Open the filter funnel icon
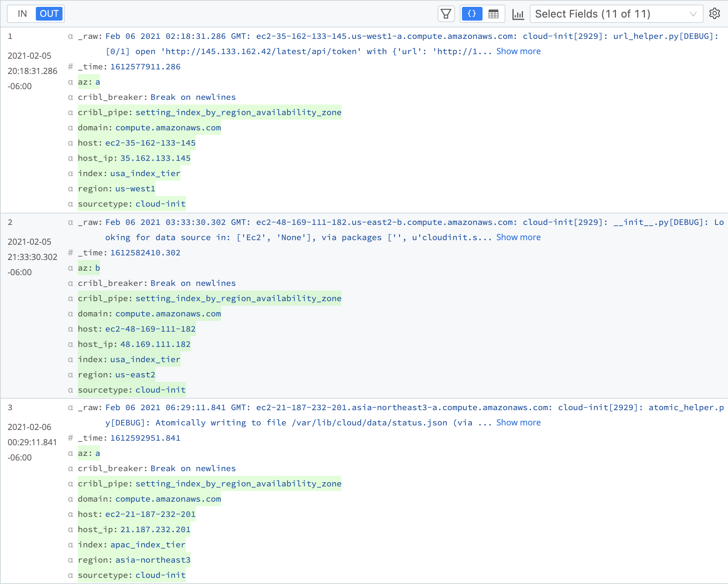Viewport: 728px width, 584px height. (x=446, y=14)
